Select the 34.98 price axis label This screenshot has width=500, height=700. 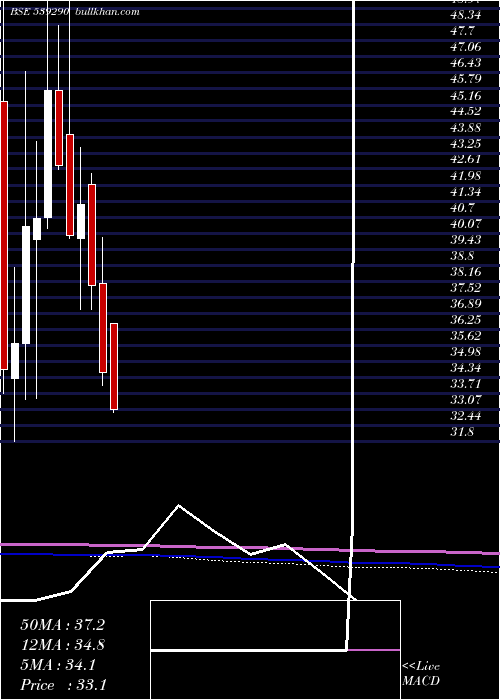coord(466,352)
